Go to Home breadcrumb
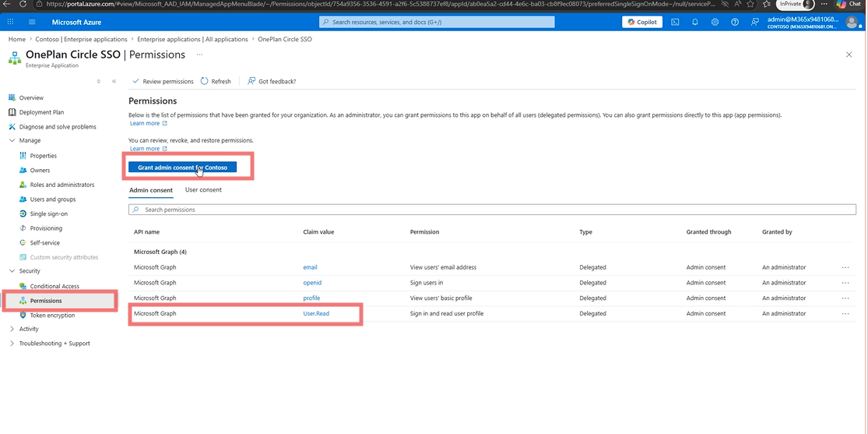The image size is (868, 434). 16,40
